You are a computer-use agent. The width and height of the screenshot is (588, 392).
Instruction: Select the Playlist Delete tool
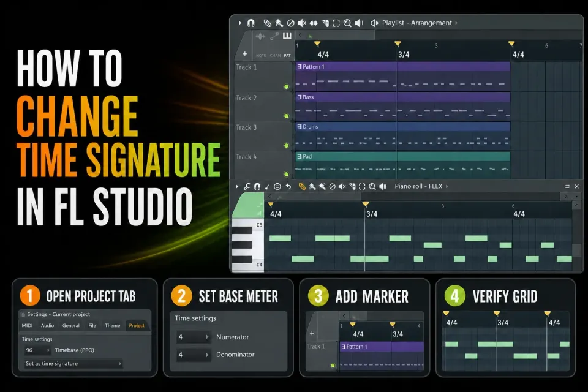click(x=290, y=23)
